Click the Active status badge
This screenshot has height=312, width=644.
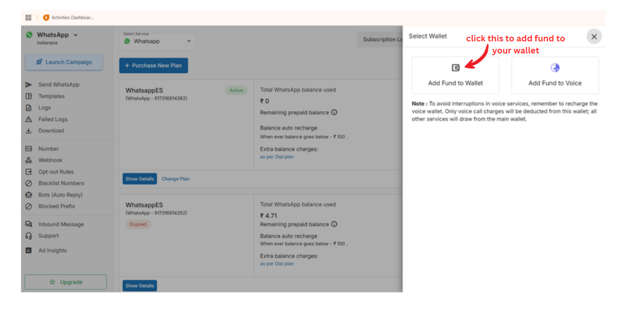tap(236, 90)
